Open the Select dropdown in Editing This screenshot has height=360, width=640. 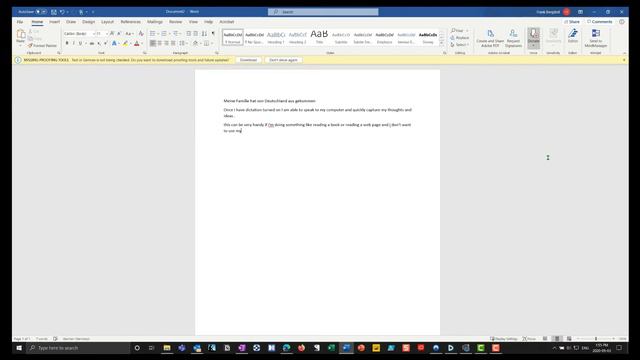(x=459, y=44)
